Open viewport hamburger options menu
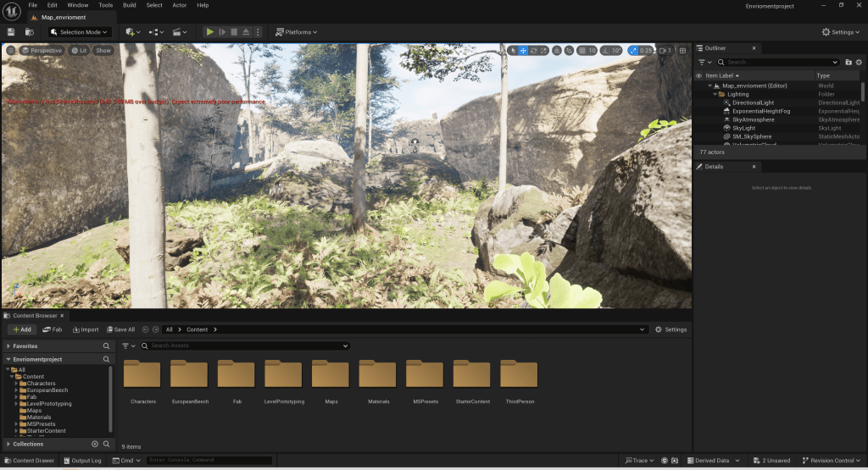Image resolution: width=868 pixels, height=470 pixels. click(11, 51)
